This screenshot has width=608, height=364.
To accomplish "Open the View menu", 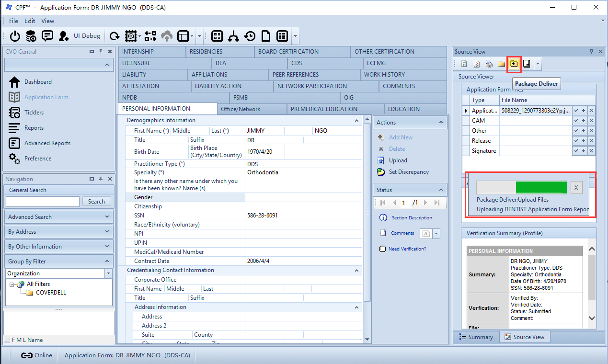I will pyautogui.click(x=47, y=21).
